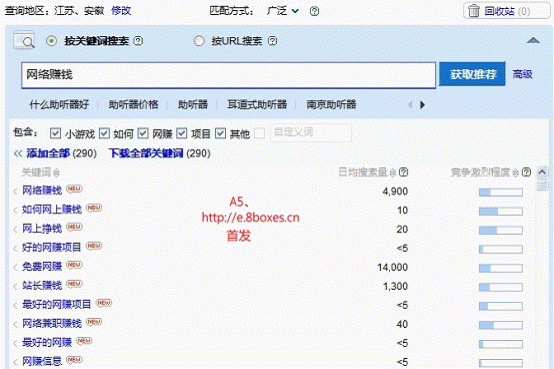Image resolution: width=554 pixels, height=369 pixels.
Task: Uncheck the 项目 filter checkbox
Action: 182,133
